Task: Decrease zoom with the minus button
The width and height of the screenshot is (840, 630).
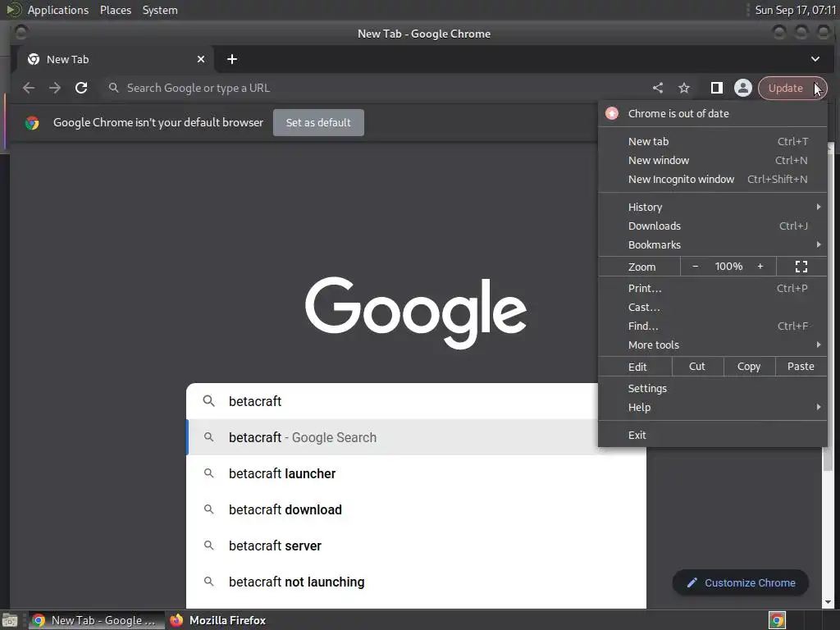Action: (696, 267)
